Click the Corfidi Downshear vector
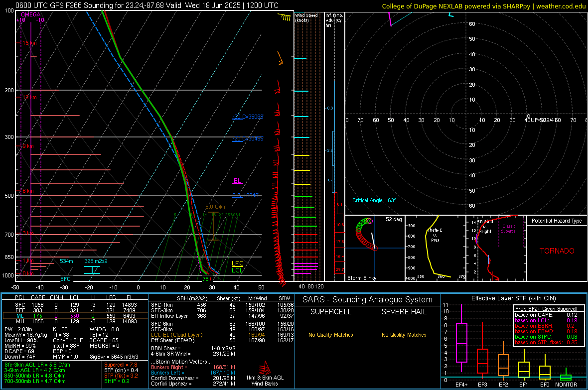The width and height of the screenshot is (588, 390). pyautogui.click(x=193, y=378)
